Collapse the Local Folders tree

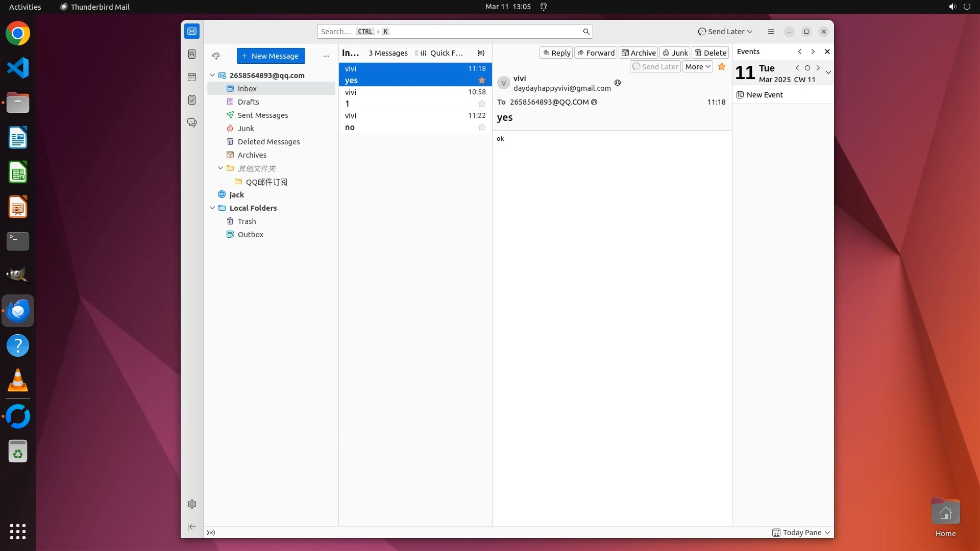click(212, 208)
